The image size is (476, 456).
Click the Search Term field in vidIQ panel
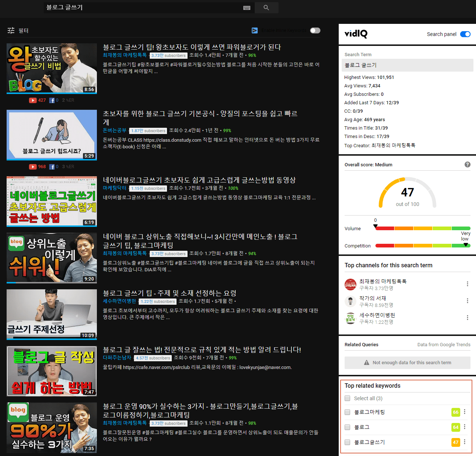[407, 65]
